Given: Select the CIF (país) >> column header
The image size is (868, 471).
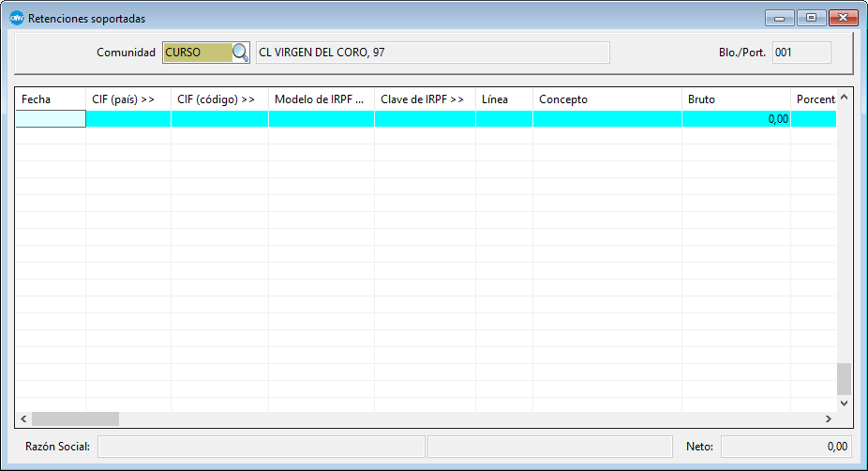Looking at the screenshot, I should pos(127,99).
